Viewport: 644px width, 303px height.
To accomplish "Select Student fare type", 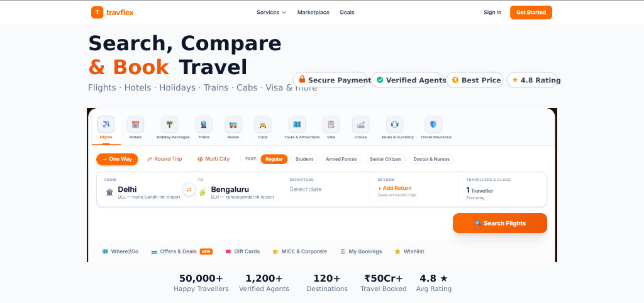I will [x=304, y=159].
